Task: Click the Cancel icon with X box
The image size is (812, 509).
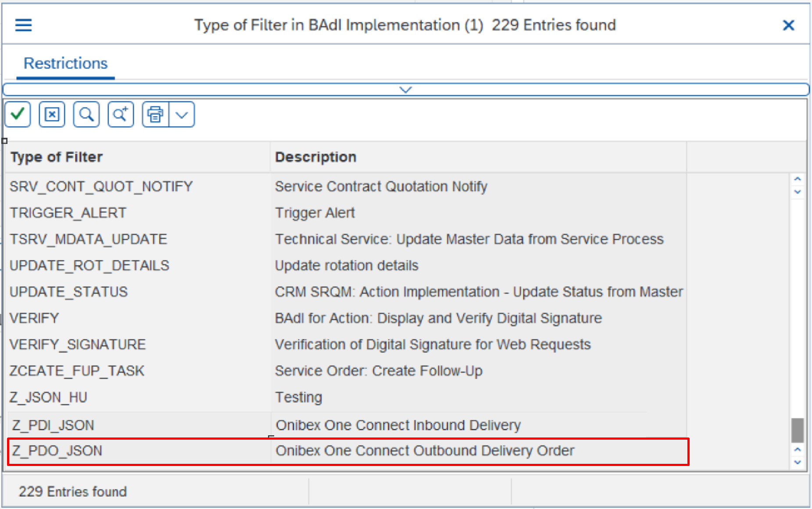Action: coord(52,115)
